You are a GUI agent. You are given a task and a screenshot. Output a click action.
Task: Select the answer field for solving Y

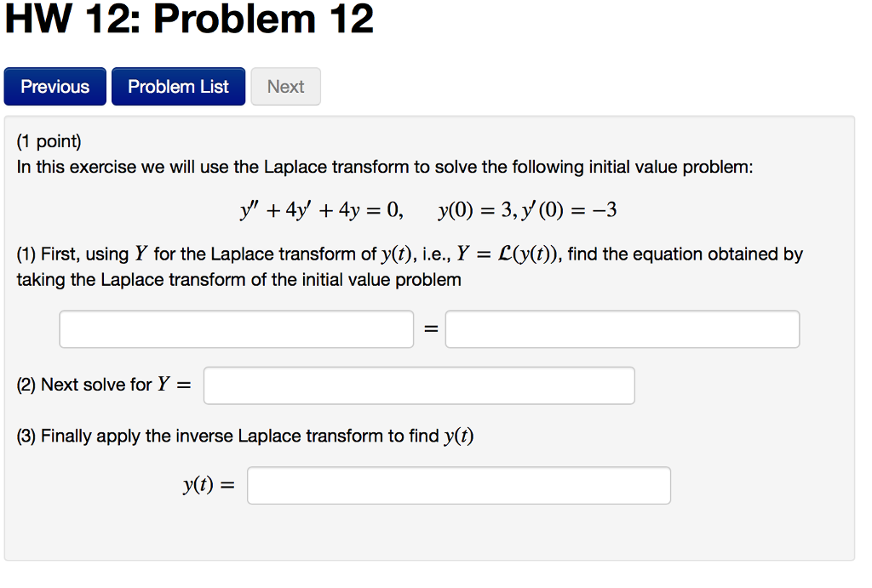(x=418, y=385)
